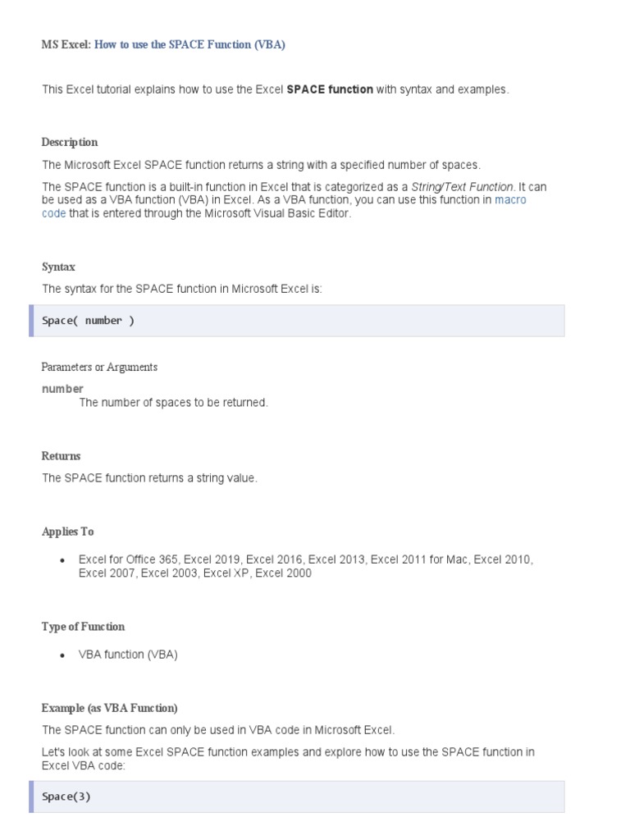The height and width of the screenshot is (840, 630).
Task: Click the 'number of spaces to be returned' description
Action: (173, 403)
